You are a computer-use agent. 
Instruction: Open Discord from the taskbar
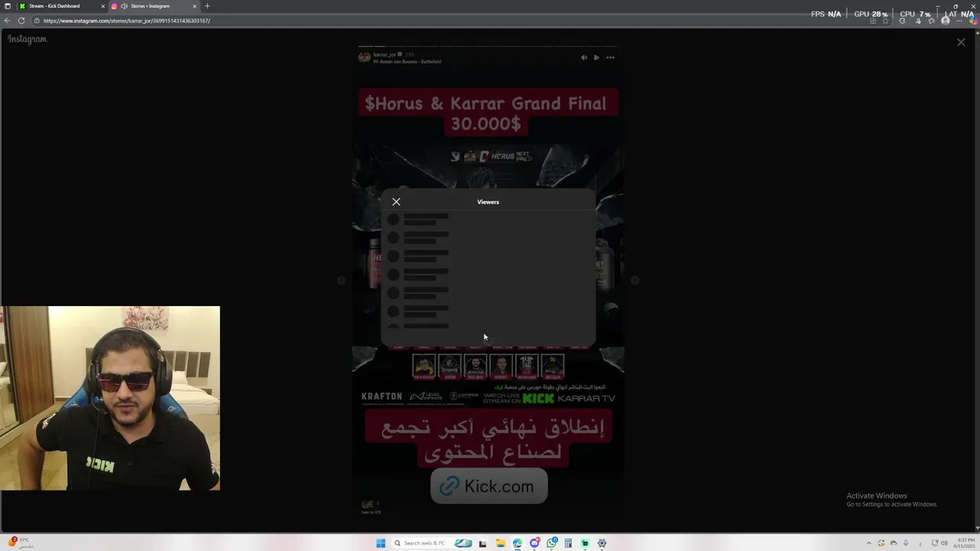(534, 543)
